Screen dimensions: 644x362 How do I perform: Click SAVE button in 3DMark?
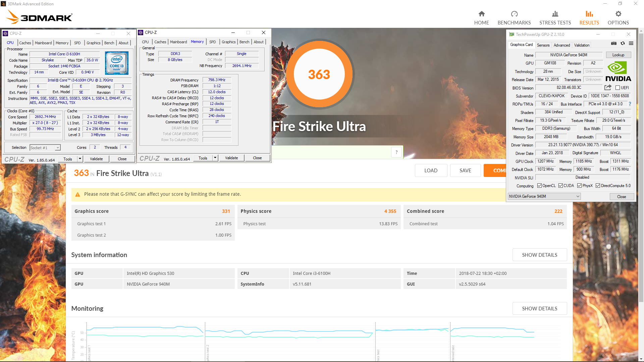[465, 171]
